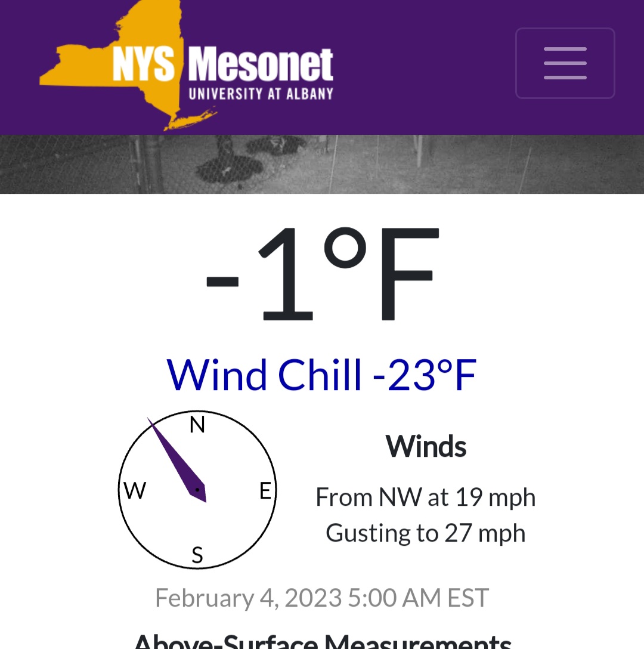Click the purple compass needle
Screen dimensions: 644x649
coord(177,461)
